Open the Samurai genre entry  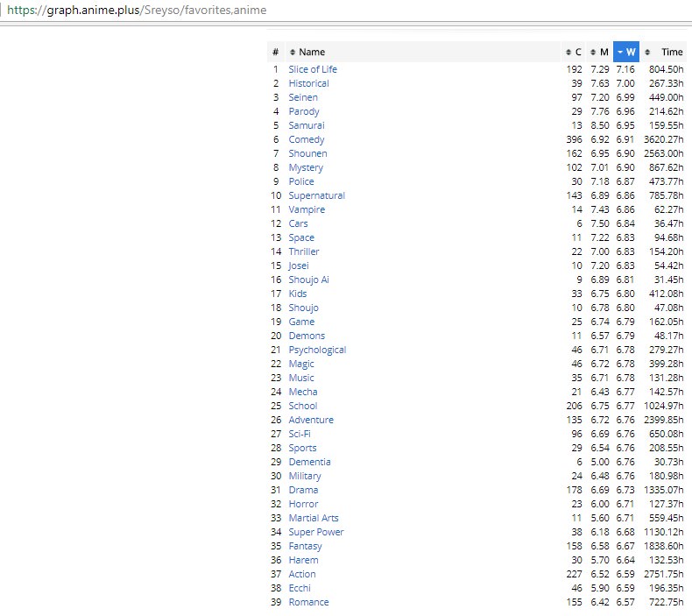coord(306,125)
